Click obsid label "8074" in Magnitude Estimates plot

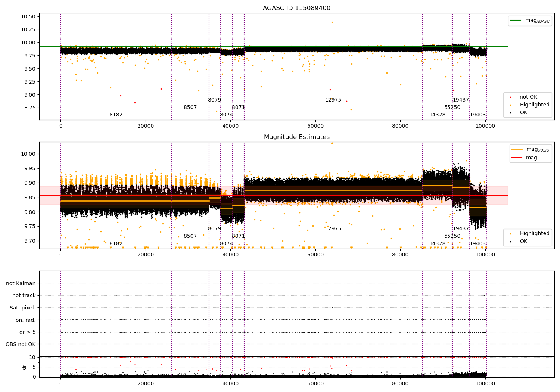point(226,244)
